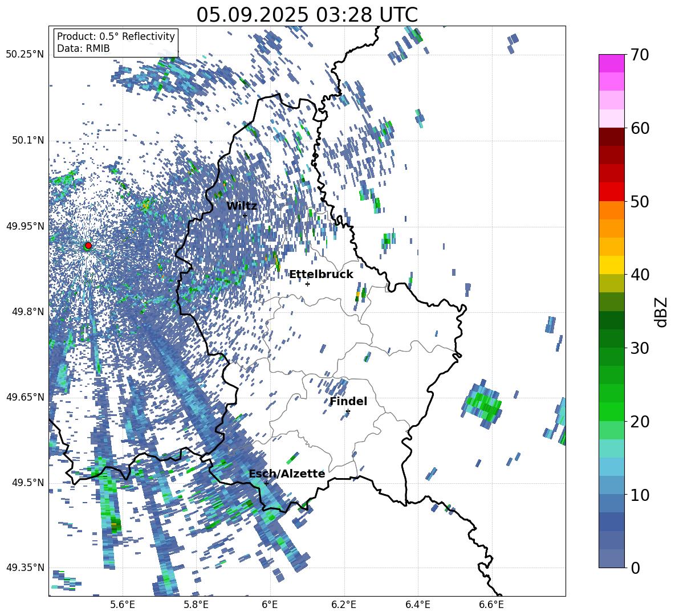Click the 5.6°E longitude label
The height and width of the screenshot is (616, 675).
pyautogui.click(x=122, y=605)
